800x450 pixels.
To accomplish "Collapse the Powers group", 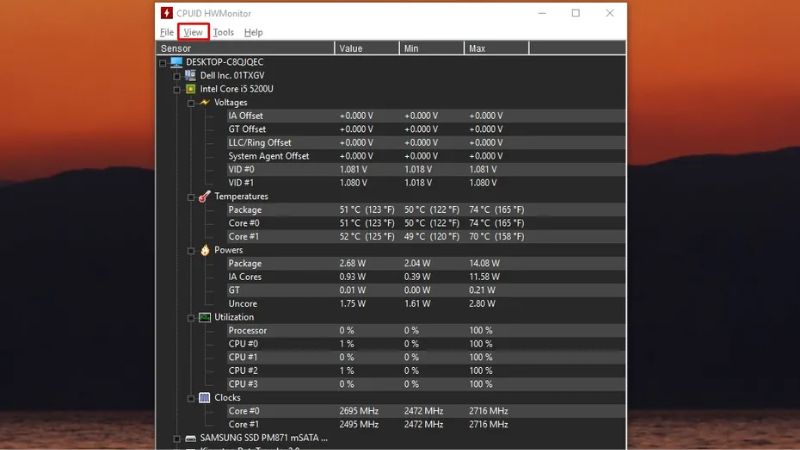I will pos(191,251).
